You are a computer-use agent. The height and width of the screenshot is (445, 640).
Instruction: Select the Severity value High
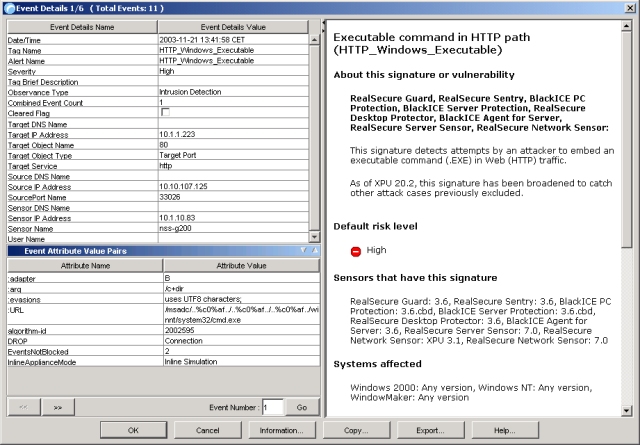tap(233, 71)
